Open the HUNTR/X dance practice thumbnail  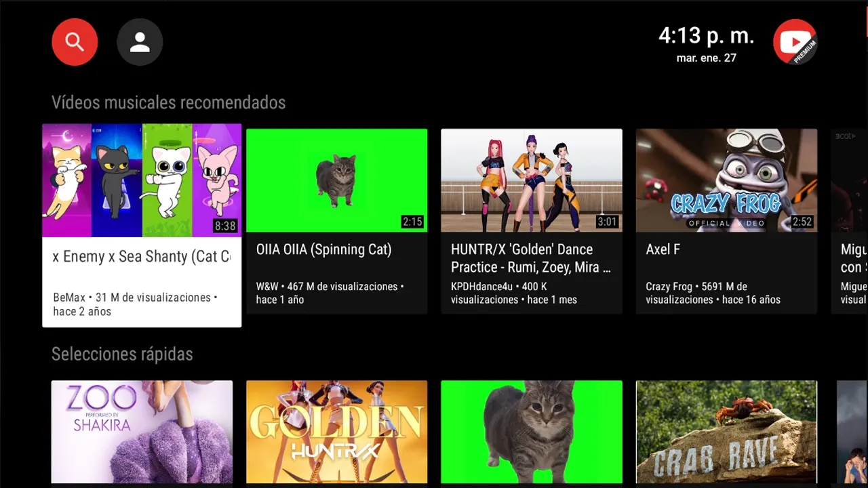(x=531, y=180)
